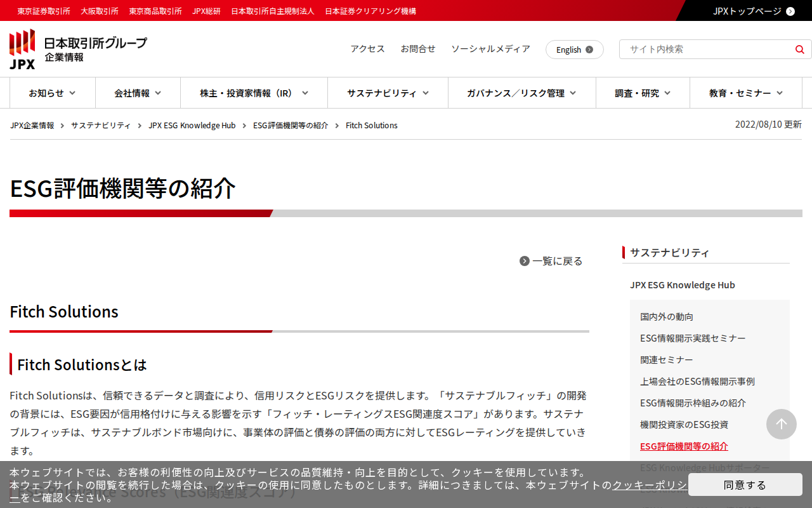
Task: Expand the サステナビリティ navigation menu
Action: pos(388,93)
